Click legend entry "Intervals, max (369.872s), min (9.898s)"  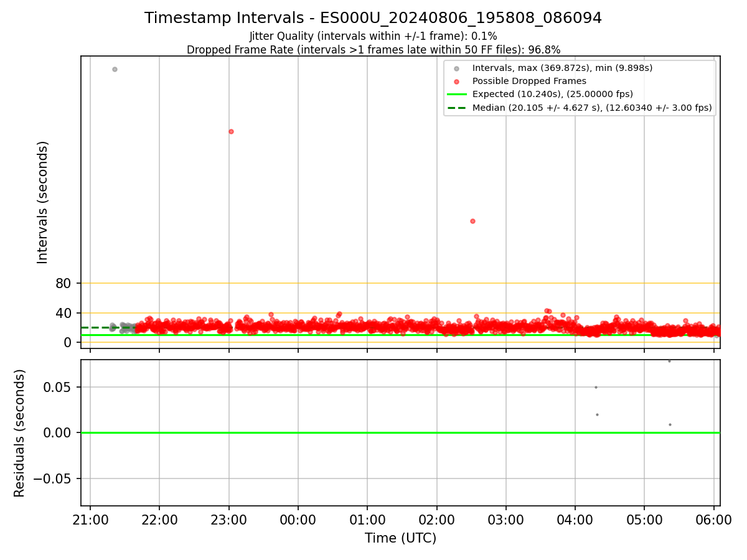tap(562, 68)
